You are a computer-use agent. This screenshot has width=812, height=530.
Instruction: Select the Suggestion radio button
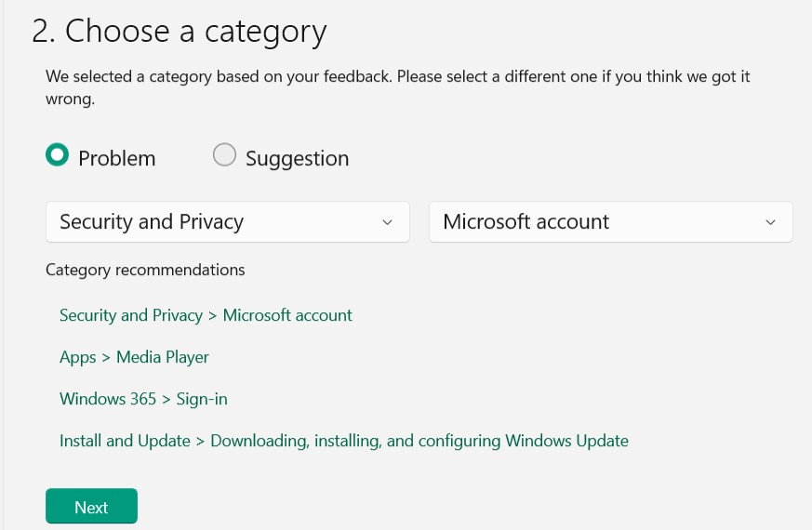[224, 155]
